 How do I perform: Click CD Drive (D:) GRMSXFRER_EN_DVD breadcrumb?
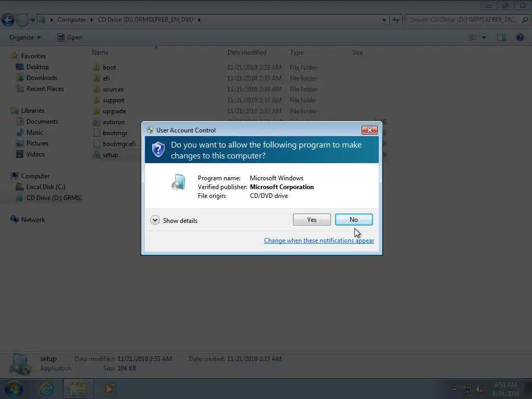(x=145, y=20)
